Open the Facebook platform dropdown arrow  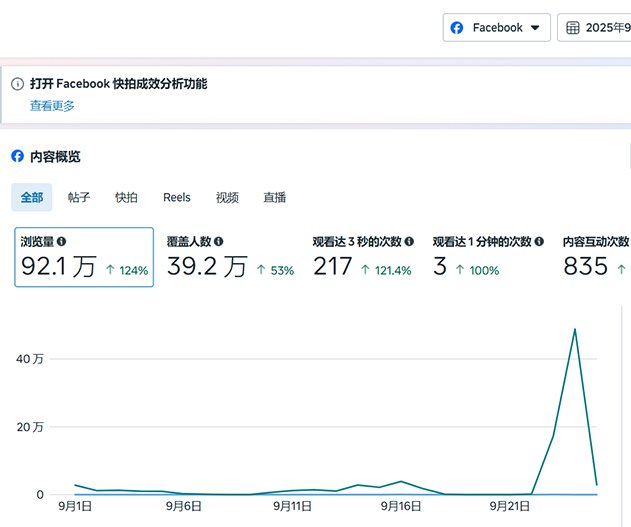point(536,28)
